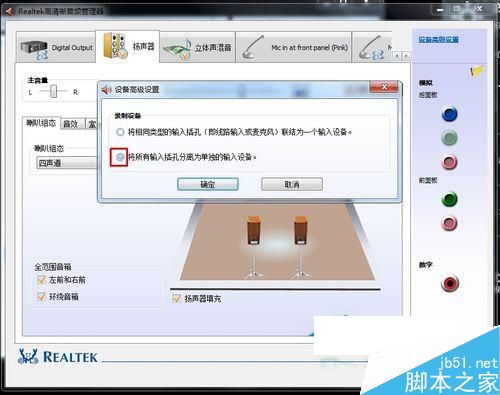Click the speaker icon in dialog title bar
This screenshot has height=395, width=500.
pos(106,90)
